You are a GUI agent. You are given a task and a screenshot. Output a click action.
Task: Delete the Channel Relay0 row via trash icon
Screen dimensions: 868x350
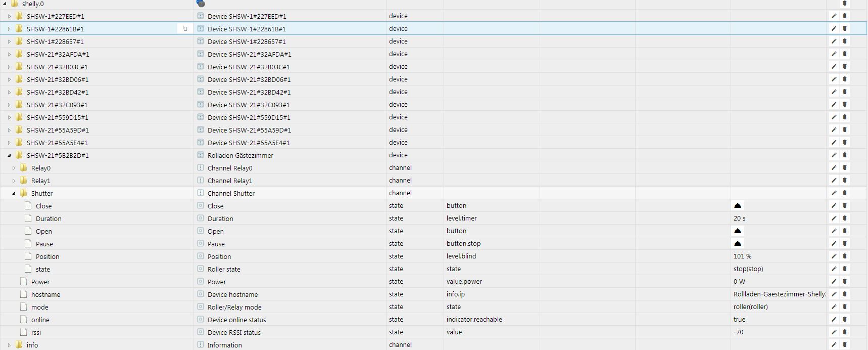(x=844, y=168)
